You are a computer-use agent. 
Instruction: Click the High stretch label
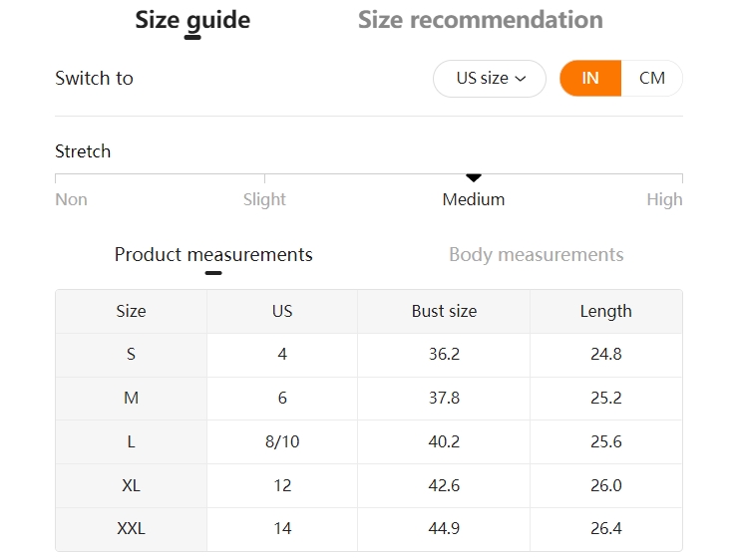click(x=664, y=199)
